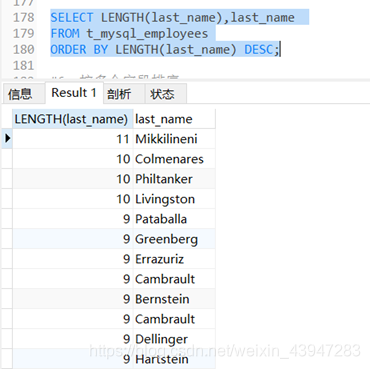Click t_mysql_employees in the query

[147, 34]
